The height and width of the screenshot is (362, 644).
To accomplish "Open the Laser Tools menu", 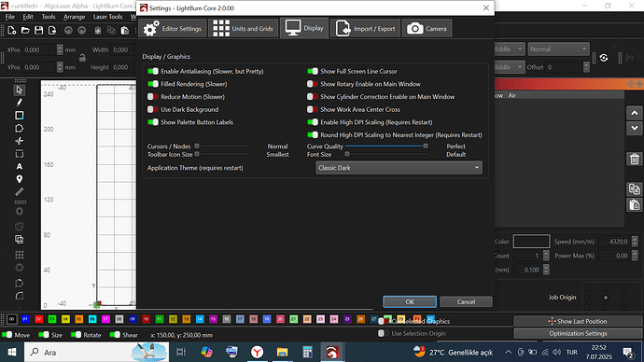I will click(x=107, y=17).
